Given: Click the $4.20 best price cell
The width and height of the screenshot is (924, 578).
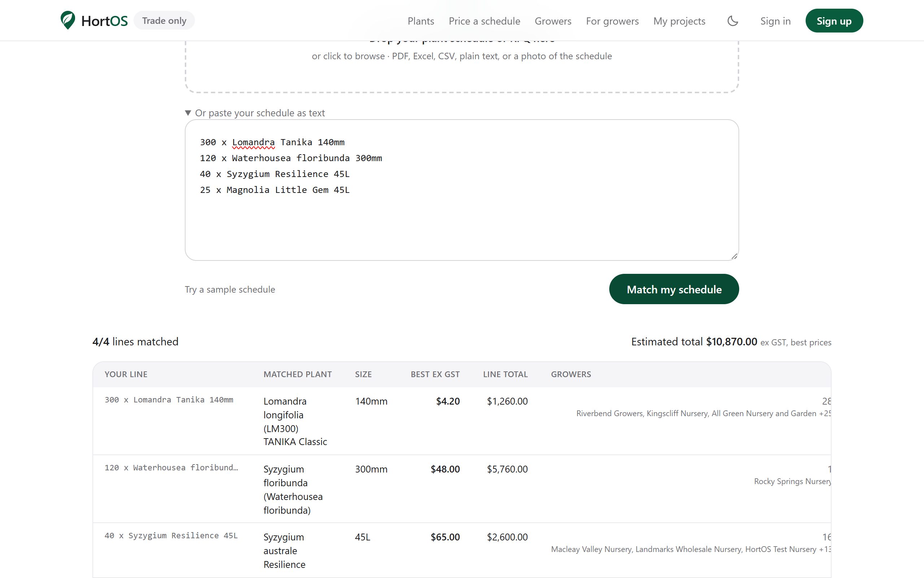Looking at the screenshot, I should click(448, 401).
